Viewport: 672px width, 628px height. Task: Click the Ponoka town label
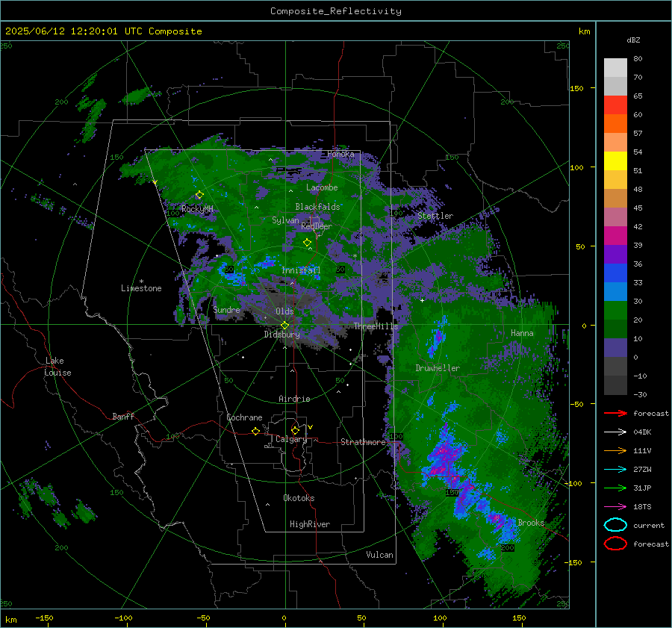pyautogui.click(x=340, y=154)
